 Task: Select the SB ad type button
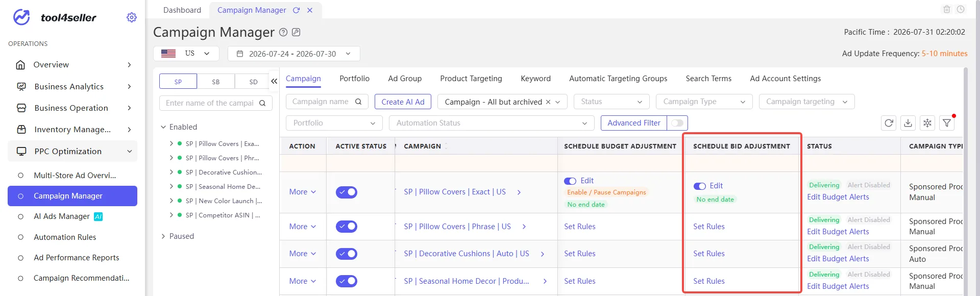216,82
